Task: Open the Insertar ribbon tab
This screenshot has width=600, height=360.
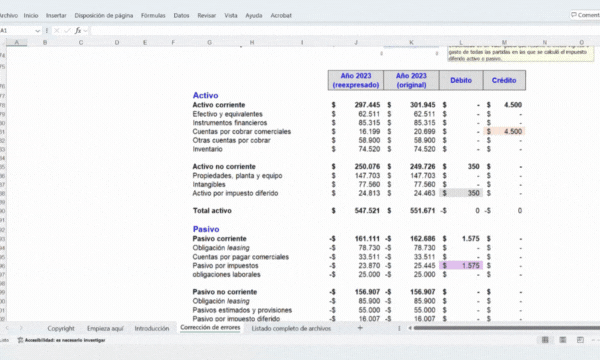Action: [56, 15]
